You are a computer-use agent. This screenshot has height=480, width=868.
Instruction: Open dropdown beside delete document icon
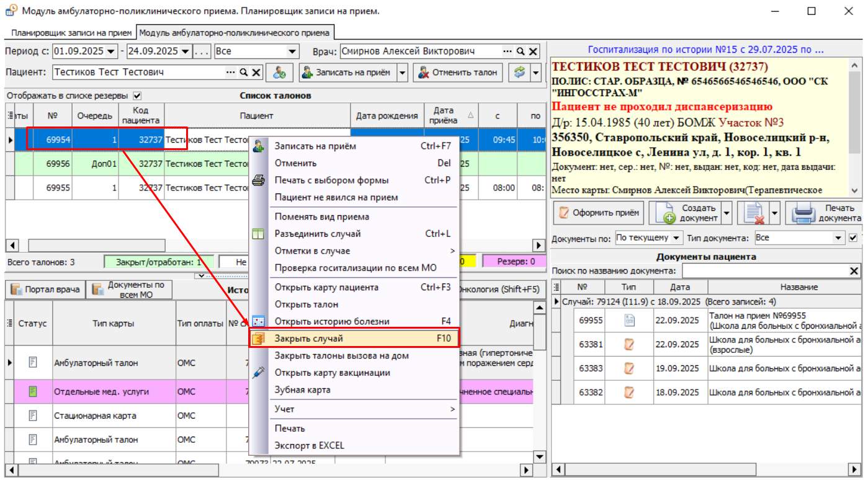click(x=774, y=213)
